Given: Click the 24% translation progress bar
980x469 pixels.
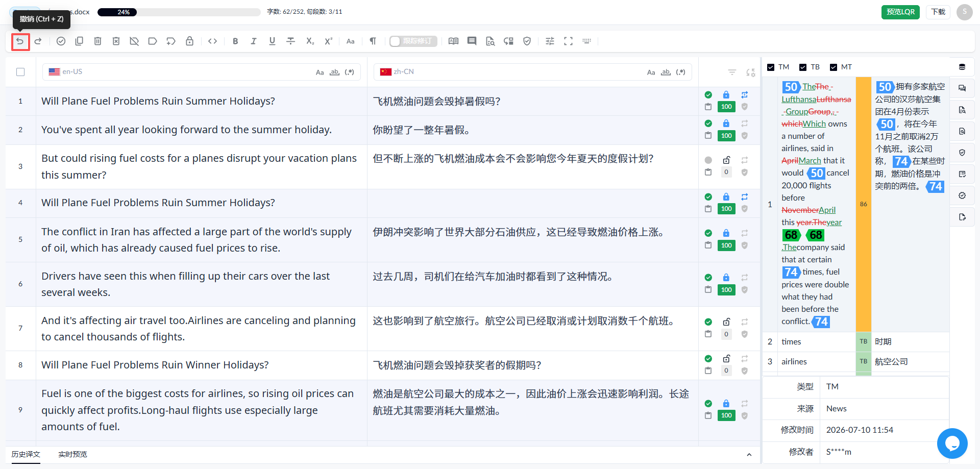Looking at the screenshot, I should click(179, 12).
